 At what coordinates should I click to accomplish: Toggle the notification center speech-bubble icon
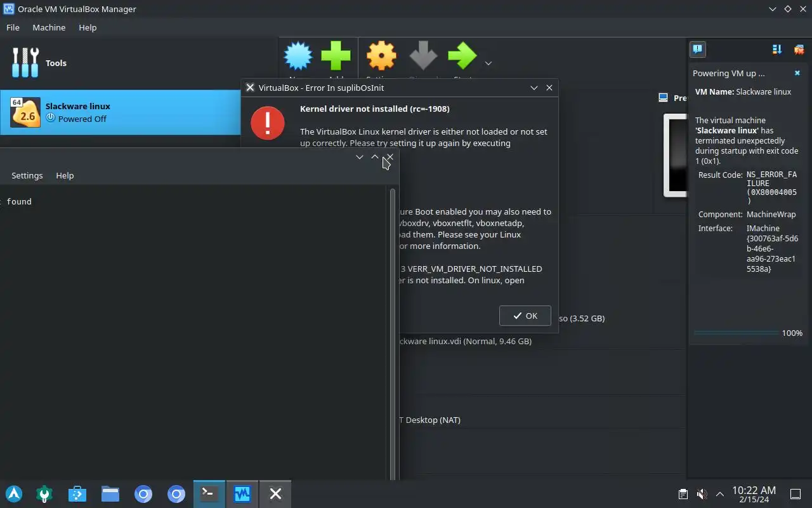pyautogui.click(x=698, y=49)
